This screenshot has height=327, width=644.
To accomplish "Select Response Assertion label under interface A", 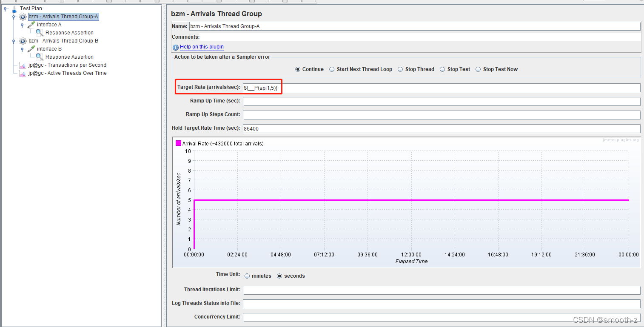I will [69, 33].
